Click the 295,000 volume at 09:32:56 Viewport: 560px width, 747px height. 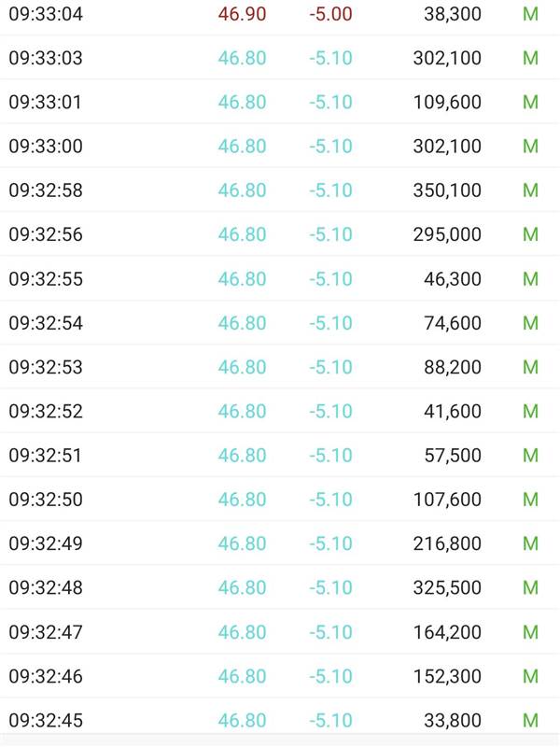tap(447, 234)
